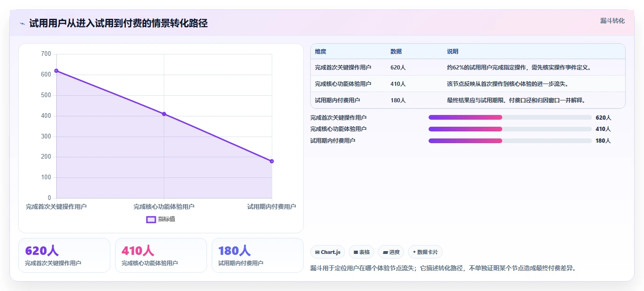Image resolution: width=644 pixels, height=291 pixels.
Task: Click the 完成首次关键操作用户 caption under 620人
Action: (x=53, y=263)
